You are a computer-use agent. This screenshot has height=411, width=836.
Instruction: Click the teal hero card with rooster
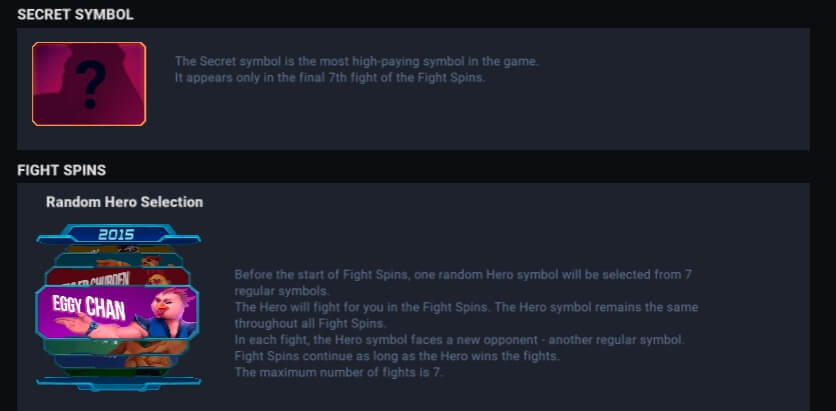(x=117, y=261)
